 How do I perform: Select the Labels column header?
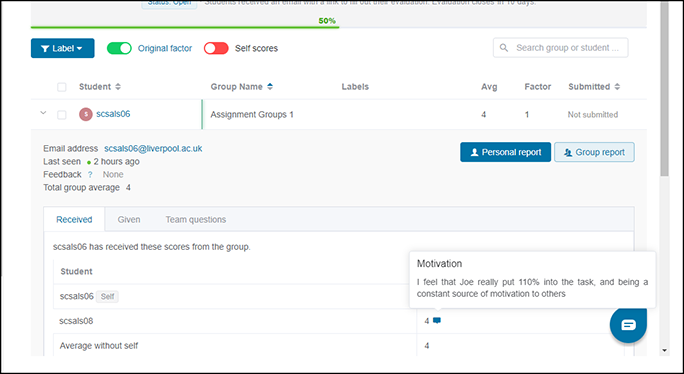tap(355, 86)
